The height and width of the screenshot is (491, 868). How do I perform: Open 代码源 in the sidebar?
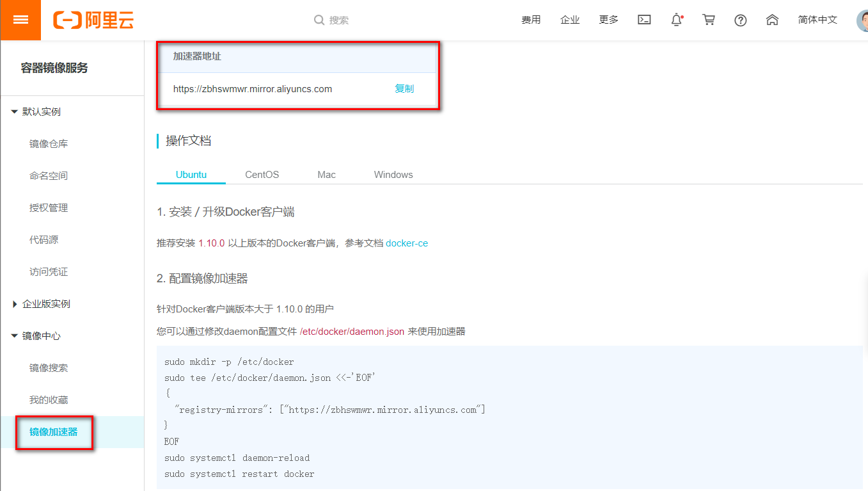coord(43,240)
